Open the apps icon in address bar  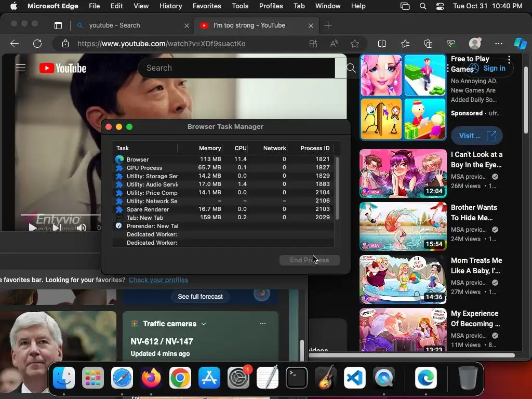313,44
